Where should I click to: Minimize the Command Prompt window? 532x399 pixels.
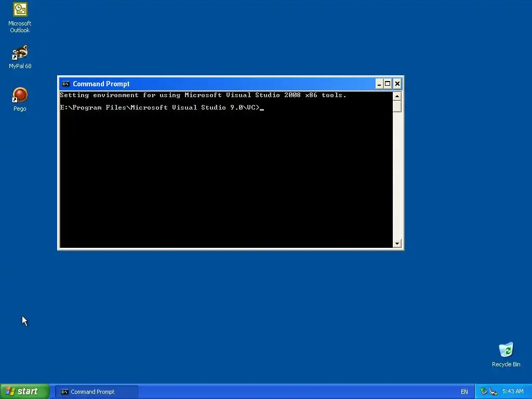379,84
